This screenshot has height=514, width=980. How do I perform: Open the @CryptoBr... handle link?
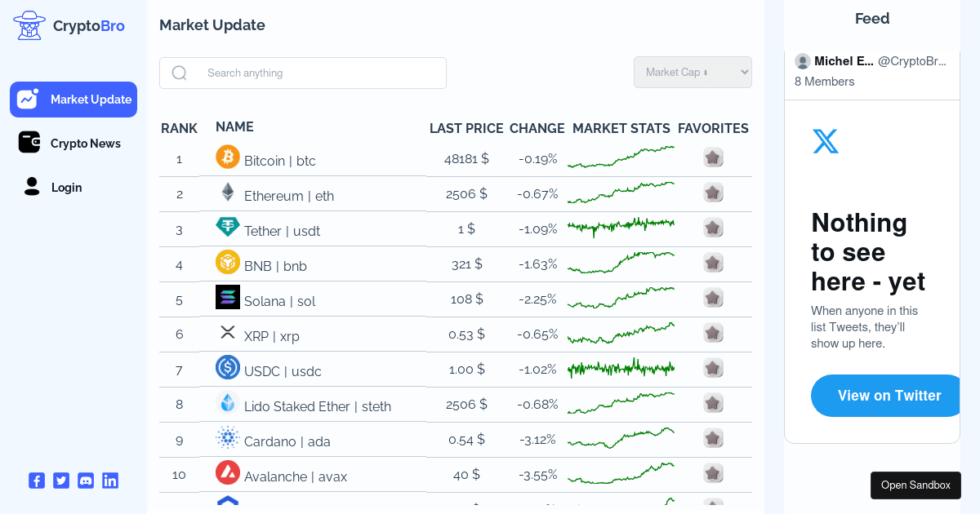click(912, 61)
